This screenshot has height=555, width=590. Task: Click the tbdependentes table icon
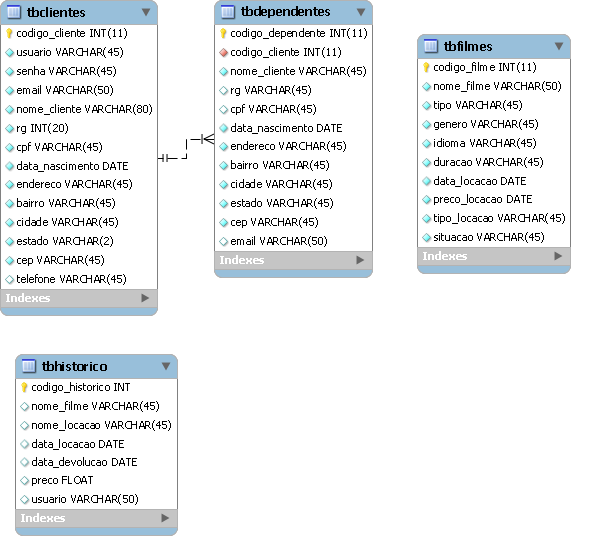click(x=228, y=12)
